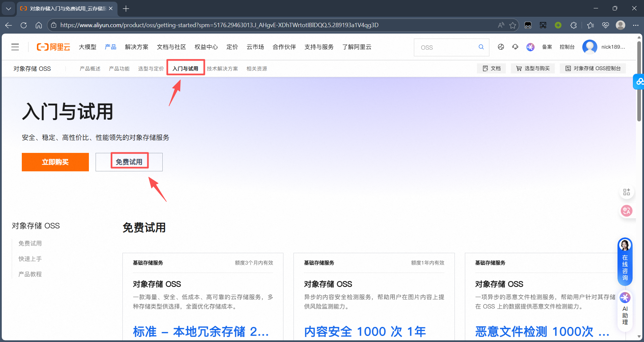Image resolution: width=644 pixels, height=342 pixels.
Task: Switch to 选型与定价 tab
Action: (x=151, y=69)
